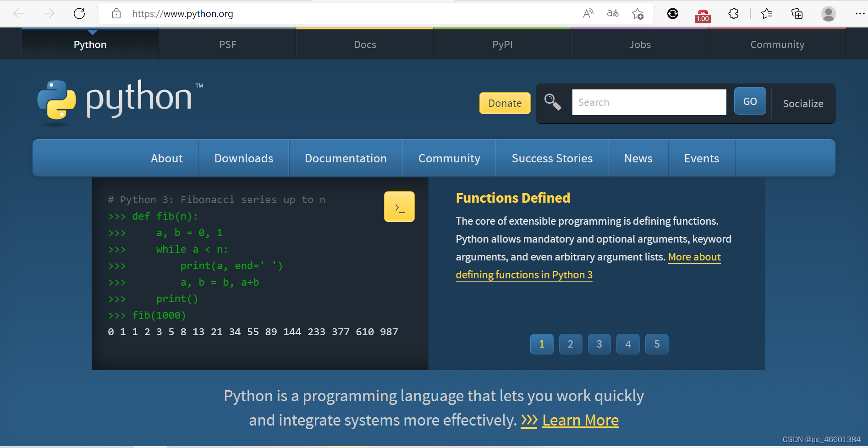This screenshot has width=868, height=448.
Task: Open the Community main navigation menu
Action: pyautogui.click(x=449, y=158)
